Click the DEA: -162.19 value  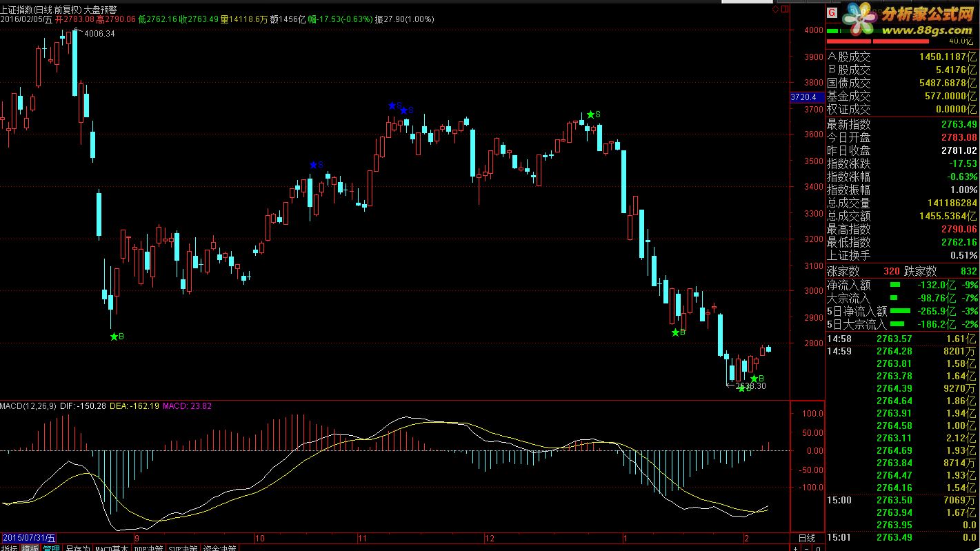134,406
